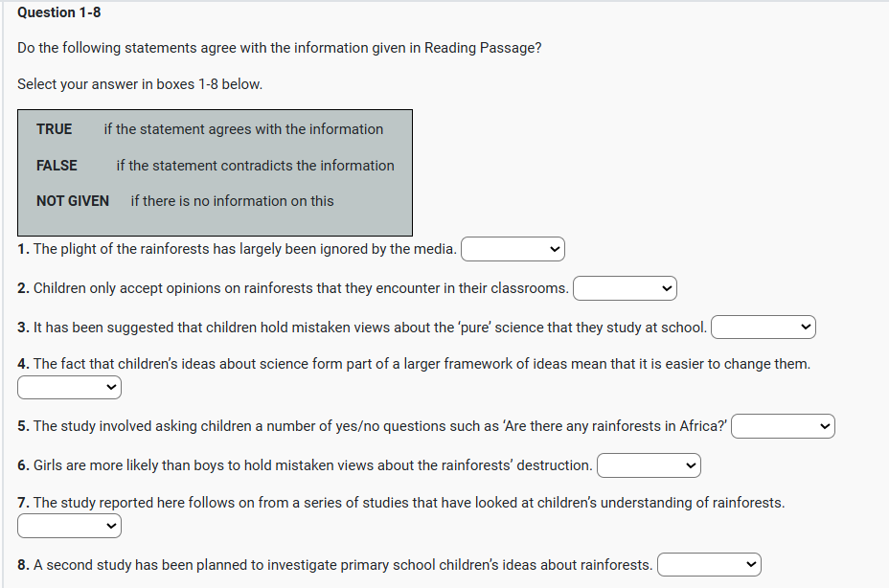The height and width of the screenshot is (588, 889).
Task: Click statement 7 text about series of studies
Action: tap(400, 503)
